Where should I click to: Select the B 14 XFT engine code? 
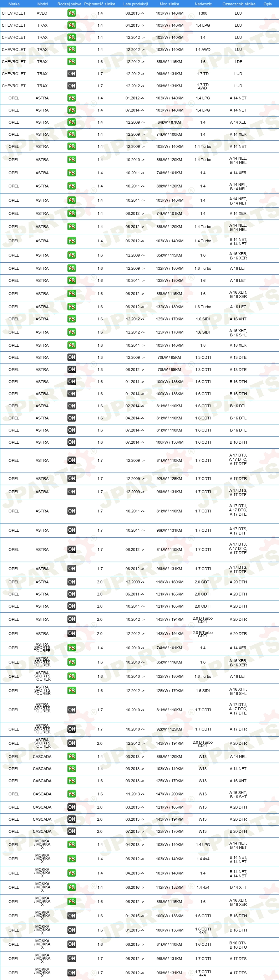pos(238,888)
